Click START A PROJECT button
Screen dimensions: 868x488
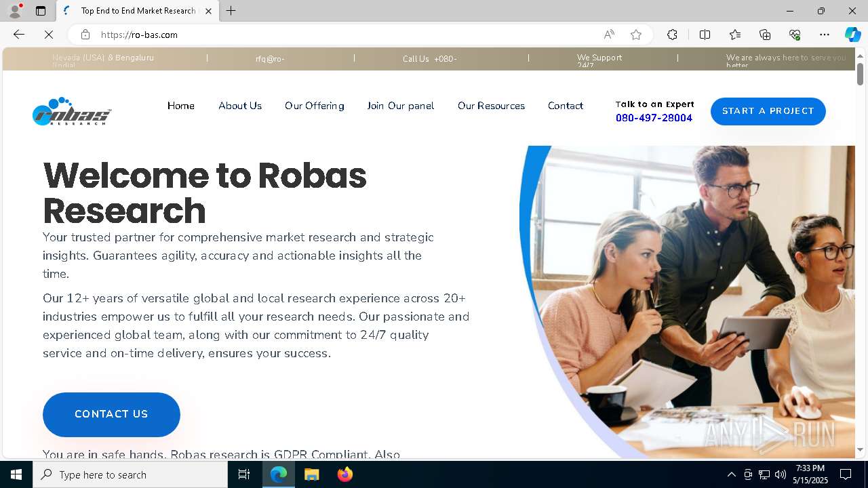[768, 111]
